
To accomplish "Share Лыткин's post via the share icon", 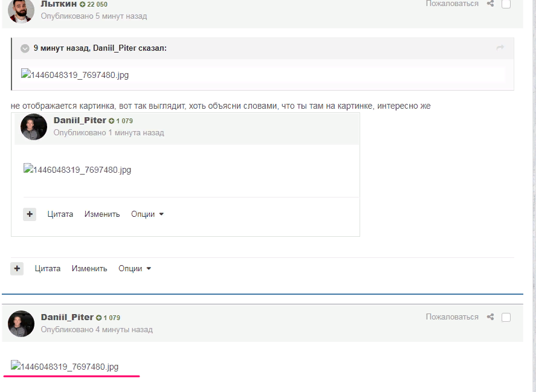I will pyautogui.click(x=489, y=4).
